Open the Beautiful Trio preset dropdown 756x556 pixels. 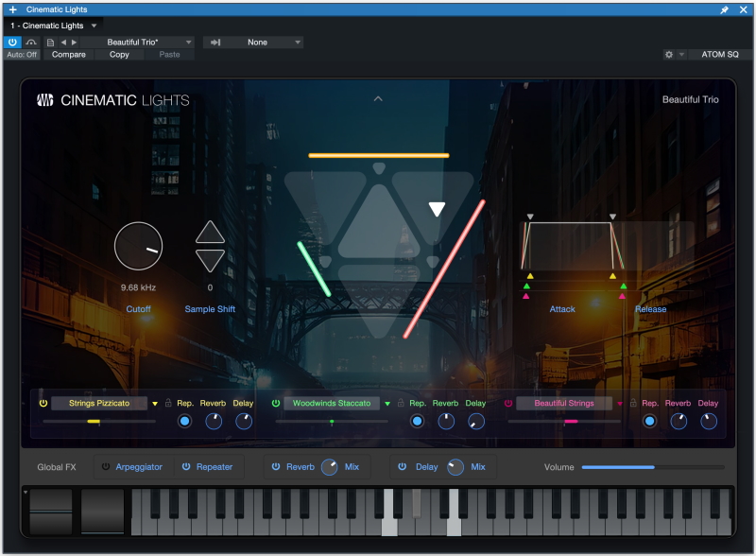point(139,43)
